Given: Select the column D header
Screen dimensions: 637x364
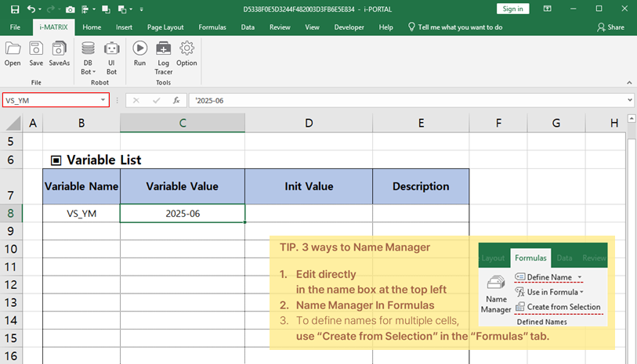Looking at the screenshot, I should 309,123.
